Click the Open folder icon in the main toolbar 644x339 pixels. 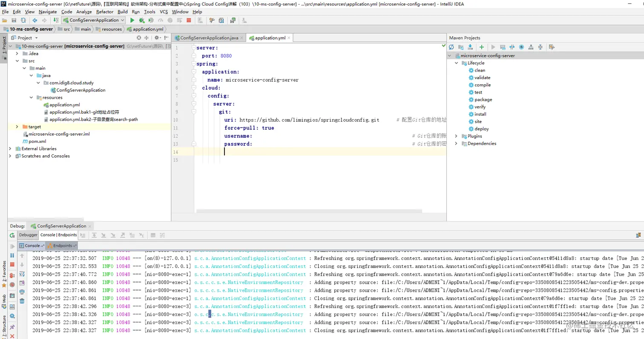pos(5,20)
